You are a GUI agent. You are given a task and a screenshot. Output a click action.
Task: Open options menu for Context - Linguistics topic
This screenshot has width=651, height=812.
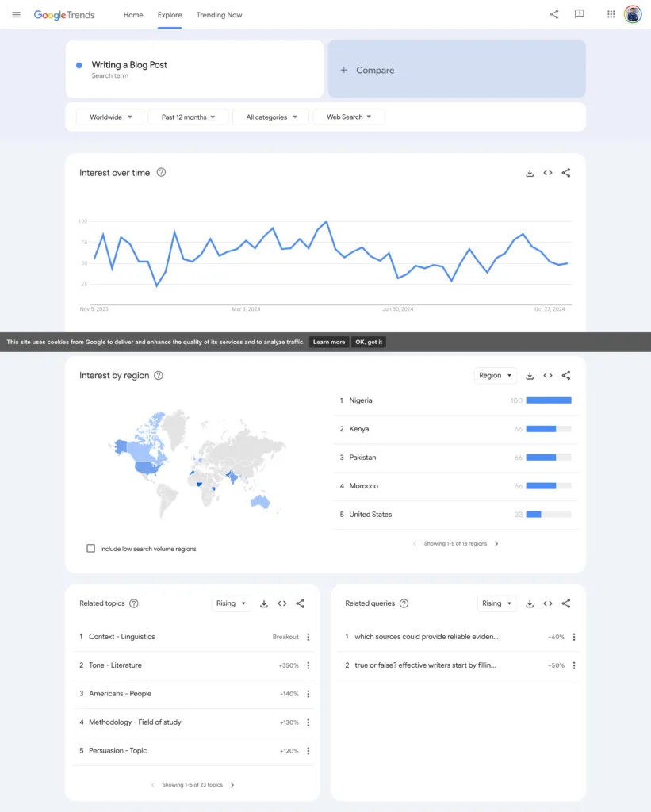(x=308, y=636)
